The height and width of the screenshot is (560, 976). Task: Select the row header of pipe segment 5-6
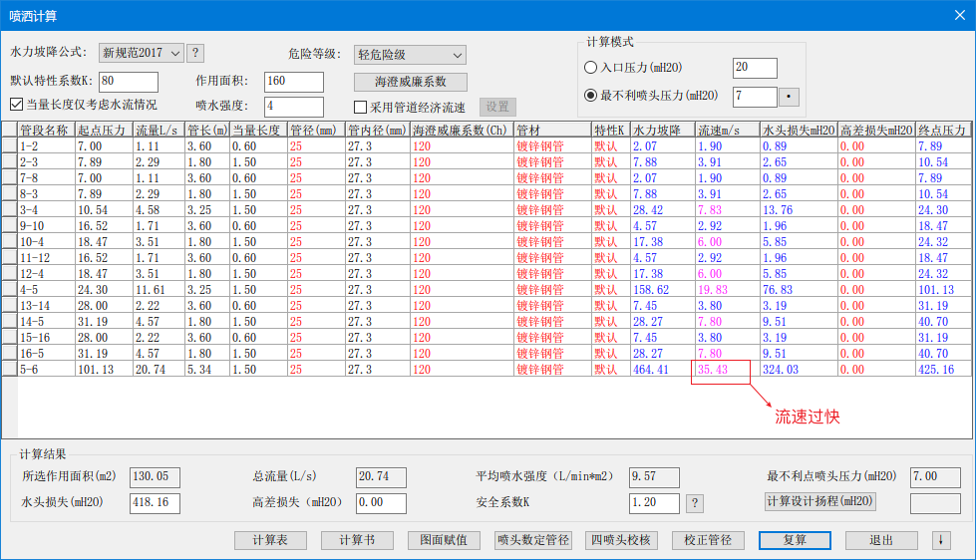(9, 370)
